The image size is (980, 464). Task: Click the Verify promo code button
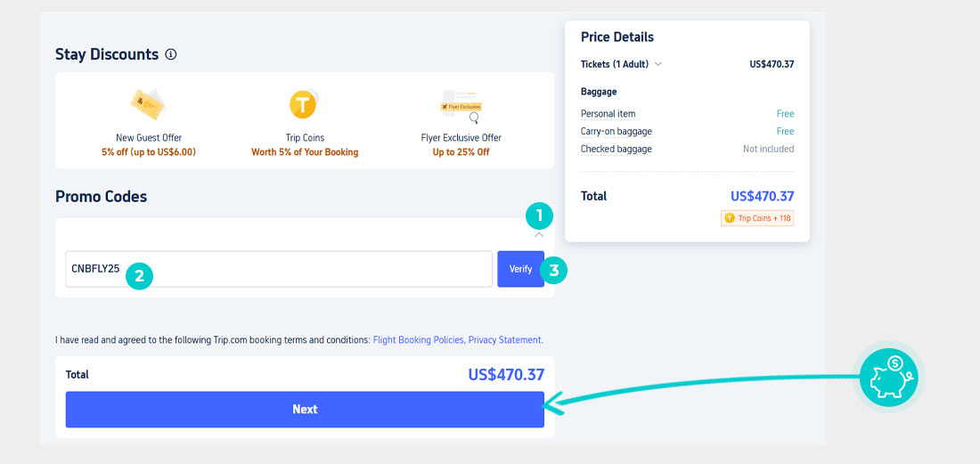520,269
